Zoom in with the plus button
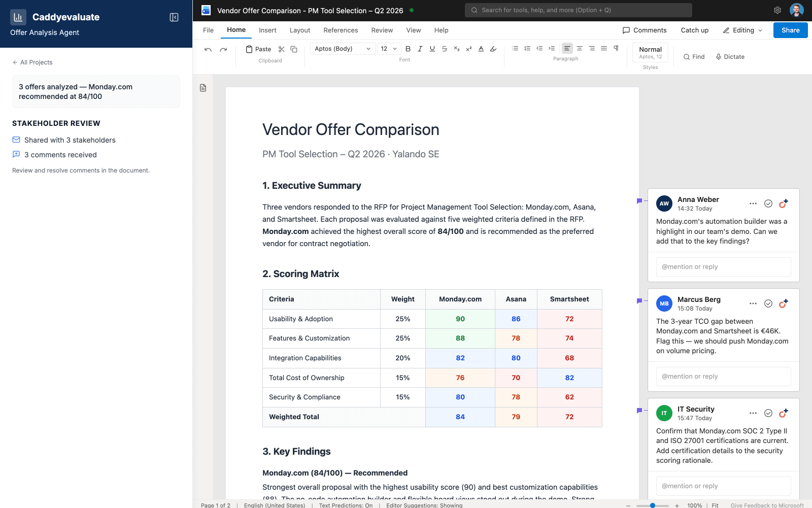 676,505
